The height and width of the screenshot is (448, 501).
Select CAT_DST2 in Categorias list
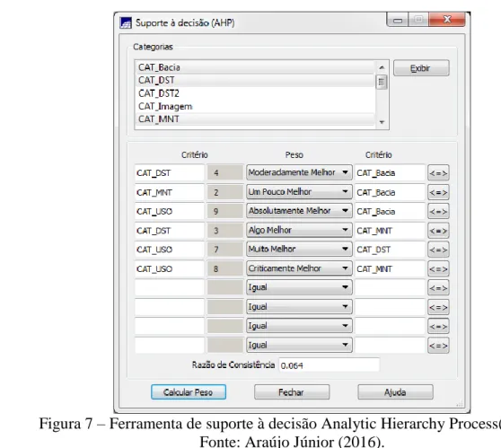(x=255, y=93)
